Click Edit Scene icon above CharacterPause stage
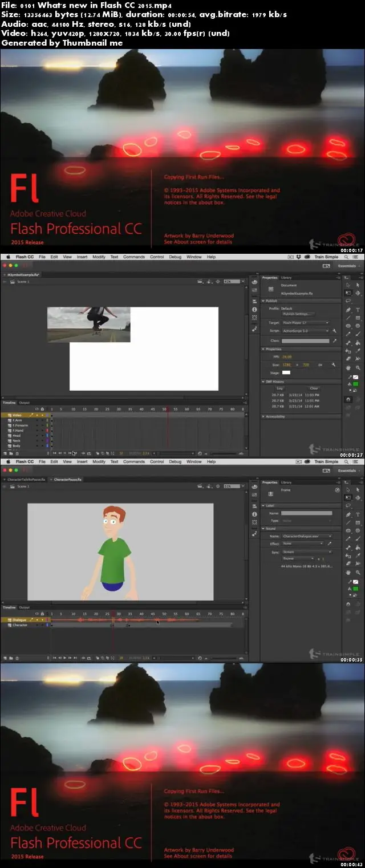 click(x=200, y=486)
